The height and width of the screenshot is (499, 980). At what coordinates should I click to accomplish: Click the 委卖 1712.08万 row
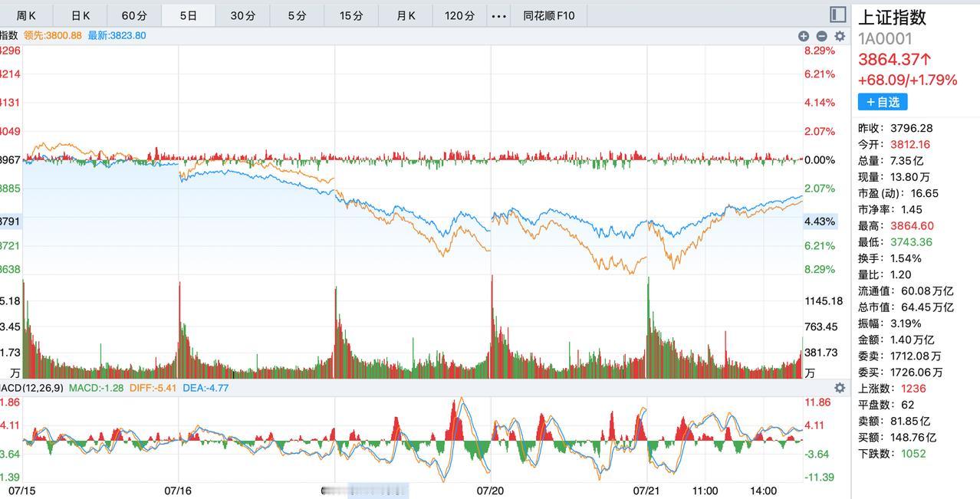tap(900, 356)
